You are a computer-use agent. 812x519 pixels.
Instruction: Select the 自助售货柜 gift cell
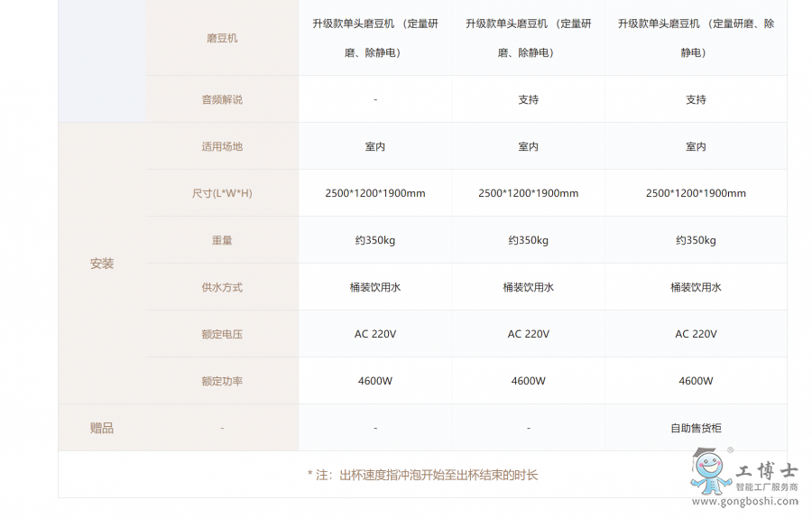pos(696,428)
